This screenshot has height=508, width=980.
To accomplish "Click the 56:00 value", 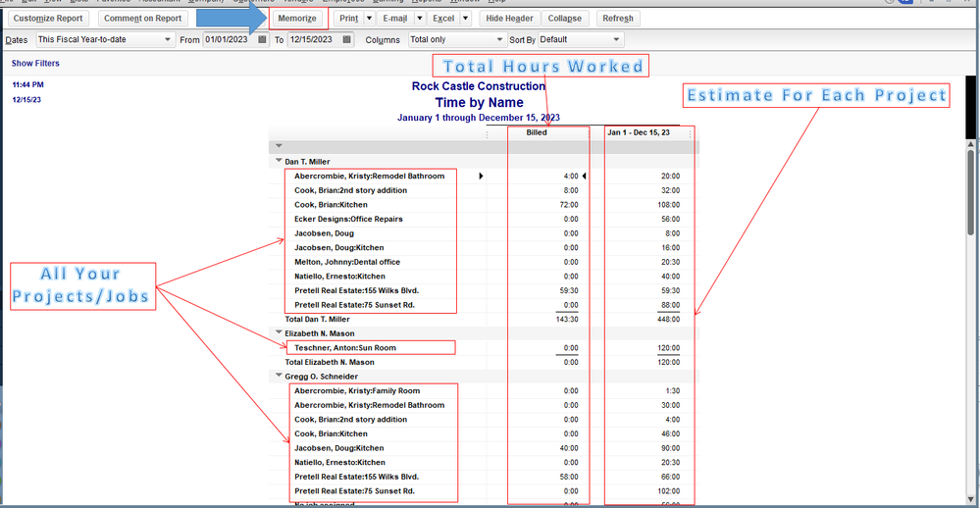I will point(671,219).
